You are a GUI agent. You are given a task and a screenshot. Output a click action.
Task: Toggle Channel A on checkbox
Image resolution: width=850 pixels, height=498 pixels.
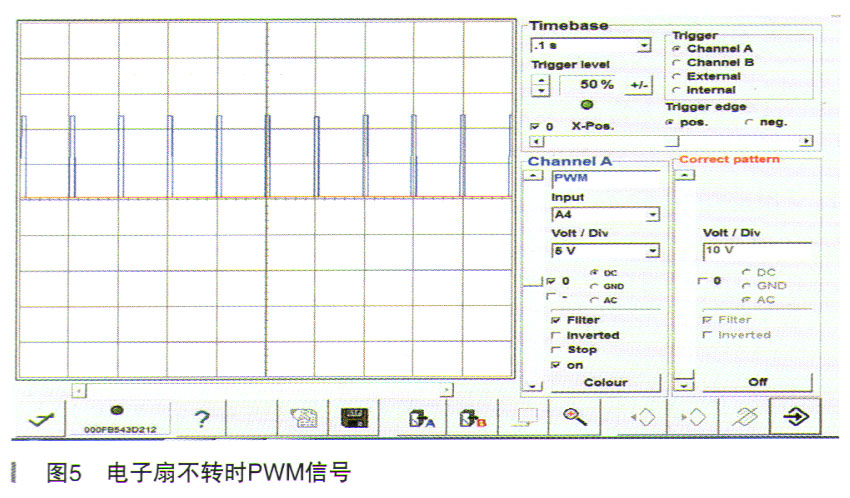(x=556, y=365)
